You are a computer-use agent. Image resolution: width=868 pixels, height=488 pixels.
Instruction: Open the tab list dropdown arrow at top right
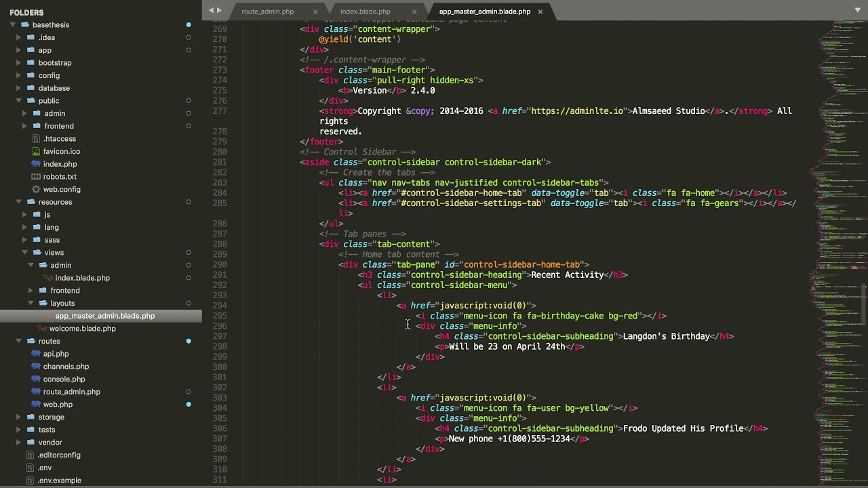[857, 10]
